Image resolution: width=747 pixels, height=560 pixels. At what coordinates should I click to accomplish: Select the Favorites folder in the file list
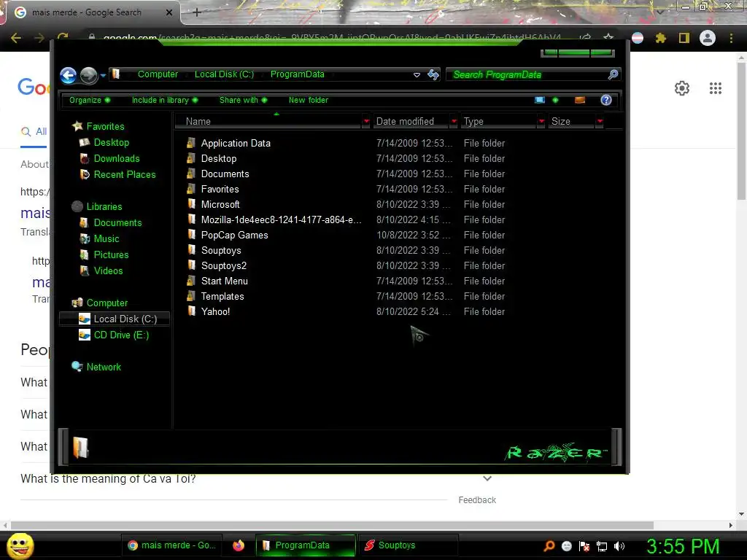point(220,189)
